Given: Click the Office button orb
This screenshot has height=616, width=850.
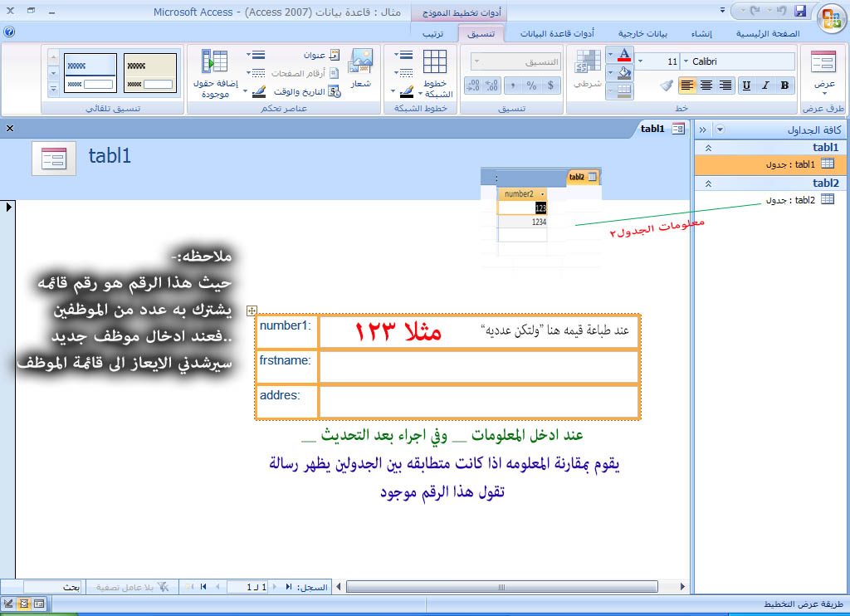Looking at the screenshot, I should point(831,18).
